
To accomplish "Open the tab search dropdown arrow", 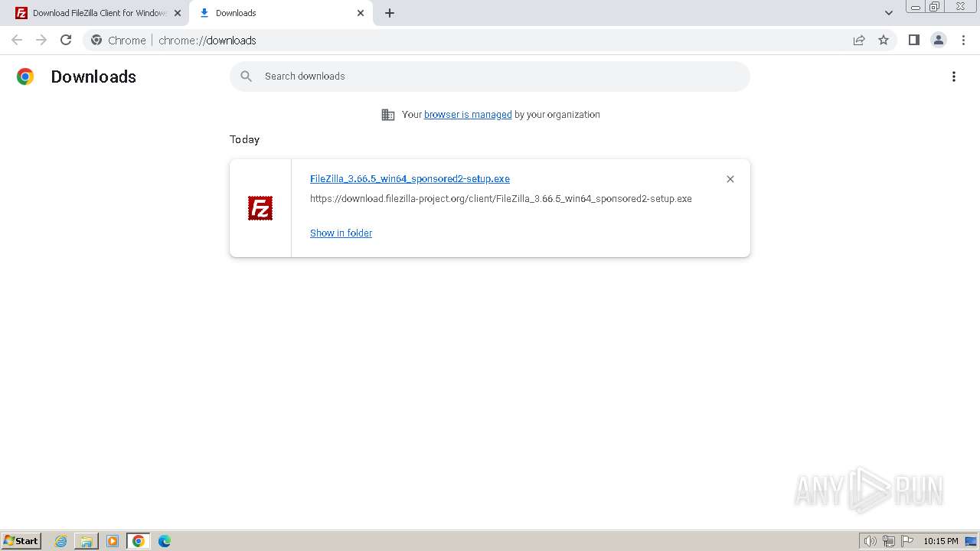I will [x=889, y=13].
